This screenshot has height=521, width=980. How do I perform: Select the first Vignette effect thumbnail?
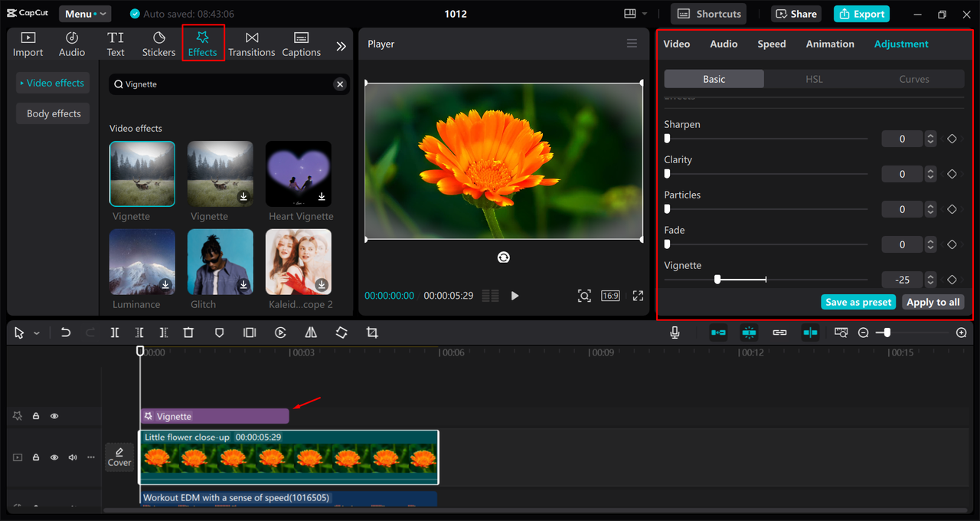(142, 174)
